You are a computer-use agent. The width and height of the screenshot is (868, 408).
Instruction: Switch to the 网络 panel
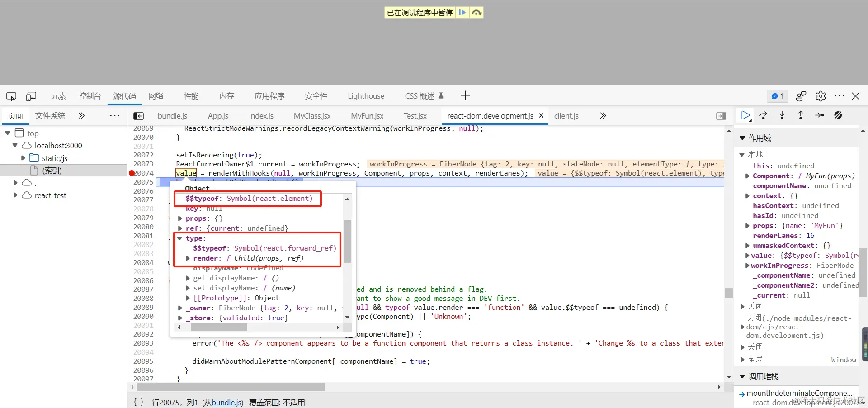click(x=156, y=96)
